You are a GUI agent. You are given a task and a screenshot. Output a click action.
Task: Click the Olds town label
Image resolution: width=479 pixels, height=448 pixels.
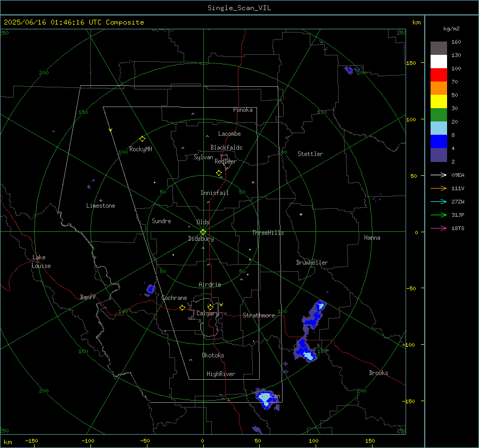(203, 222)
